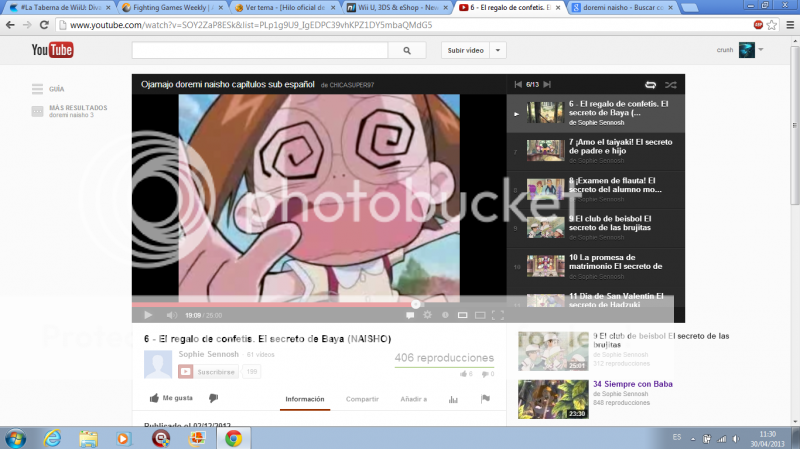
Task: Open Internet Explorer from the taskbar
Action: pyautogui.click(x=52, y=438)
